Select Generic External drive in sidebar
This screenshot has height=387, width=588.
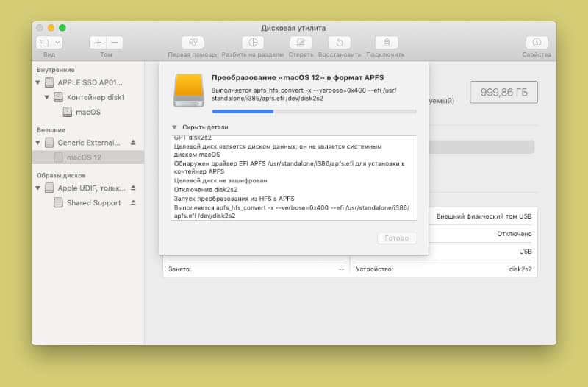(87, 143)
